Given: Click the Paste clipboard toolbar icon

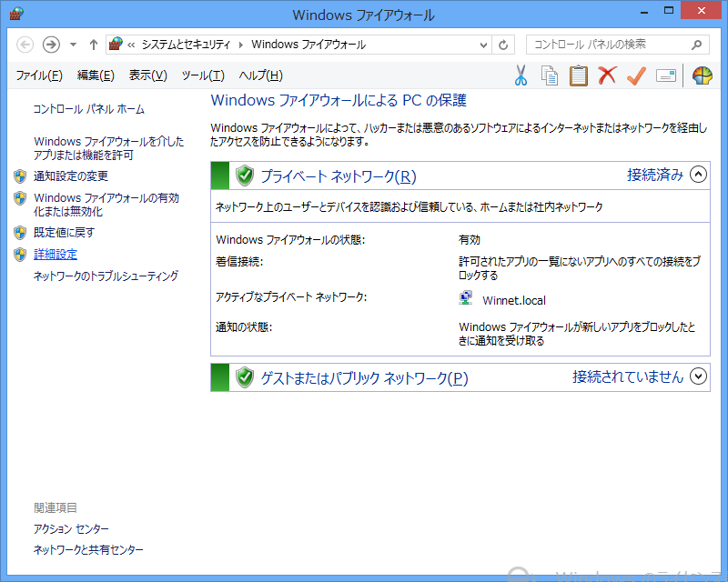Looking at the screenshot, I should 578,75.
